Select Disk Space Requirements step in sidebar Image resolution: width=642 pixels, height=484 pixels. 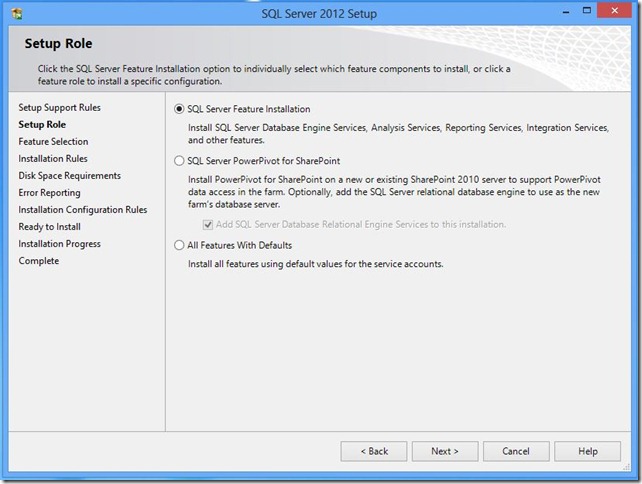pos(70,176)
